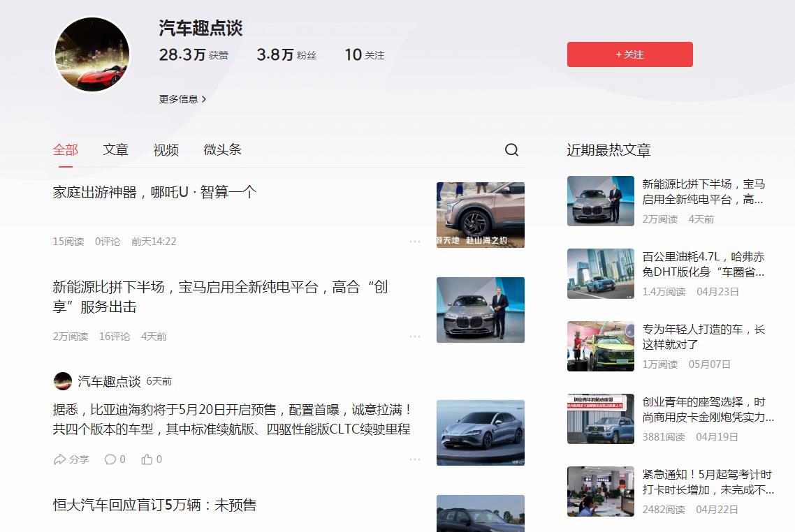Click 28.3万 获赞 stat

[194, 54]
